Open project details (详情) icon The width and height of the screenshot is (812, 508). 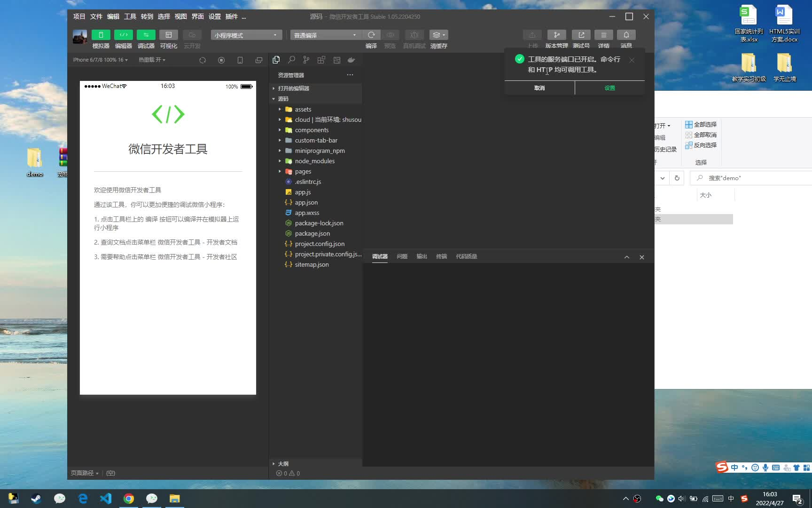(x=604, y=35)
